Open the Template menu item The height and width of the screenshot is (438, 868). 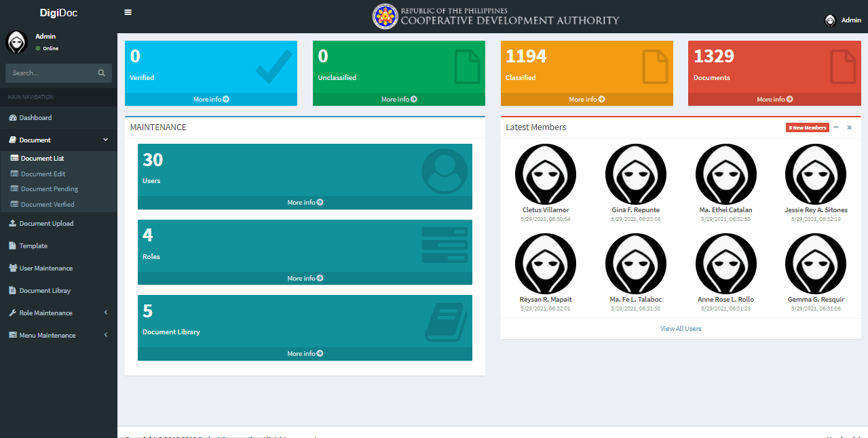[58, 245]
